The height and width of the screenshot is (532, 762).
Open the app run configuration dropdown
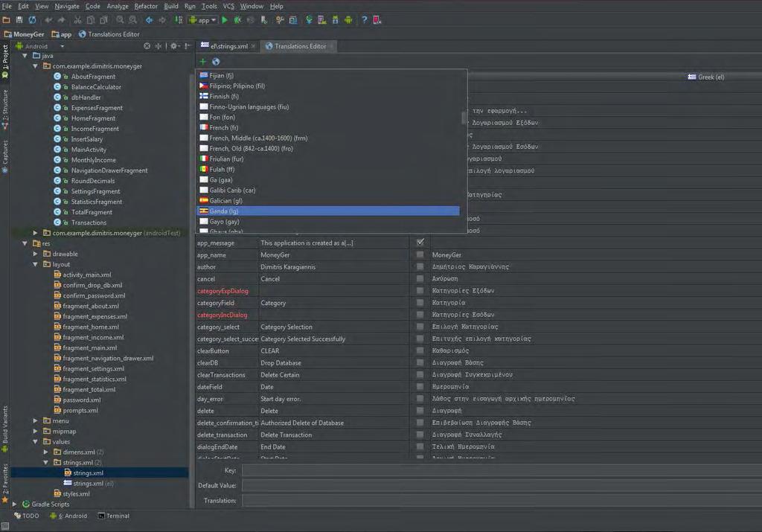coord(202,20)
